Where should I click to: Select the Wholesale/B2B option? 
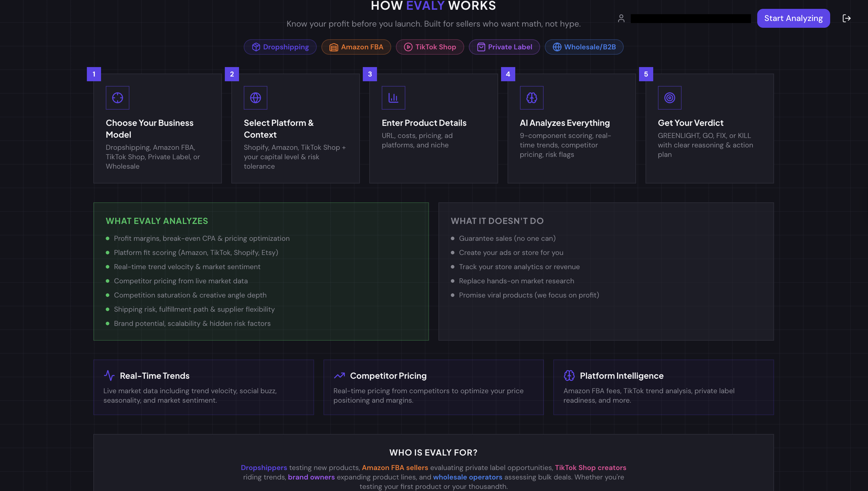[x=584, y=47]
